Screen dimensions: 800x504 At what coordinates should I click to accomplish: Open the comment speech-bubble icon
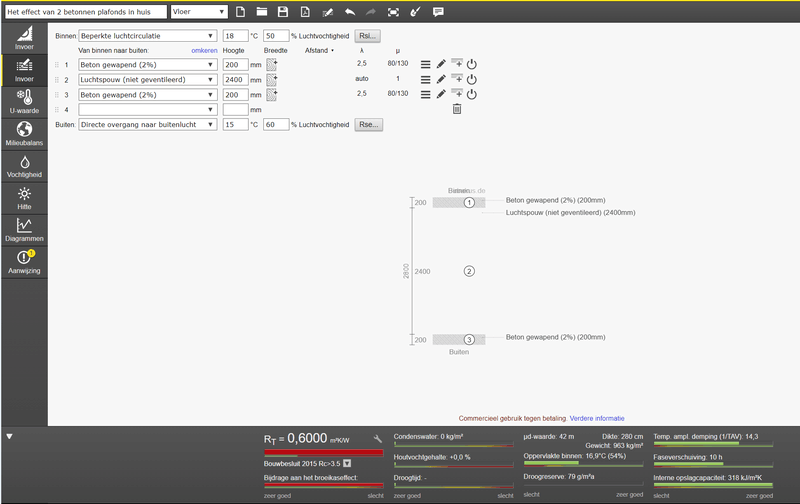click(x=438, y=12)
